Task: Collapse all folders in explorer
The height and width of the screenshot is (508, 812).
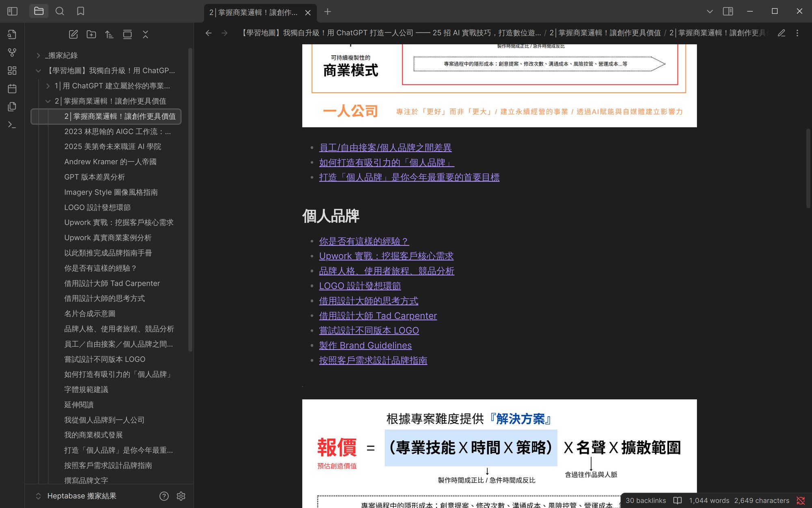Action: (x=145, y=35)
